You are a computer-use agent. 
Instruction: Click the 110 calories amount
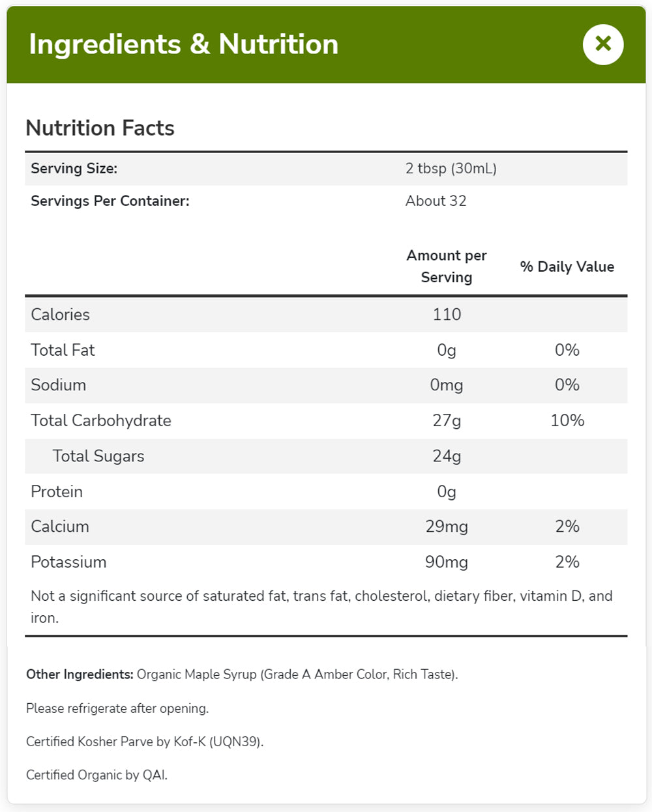click(x=447, y=314)
